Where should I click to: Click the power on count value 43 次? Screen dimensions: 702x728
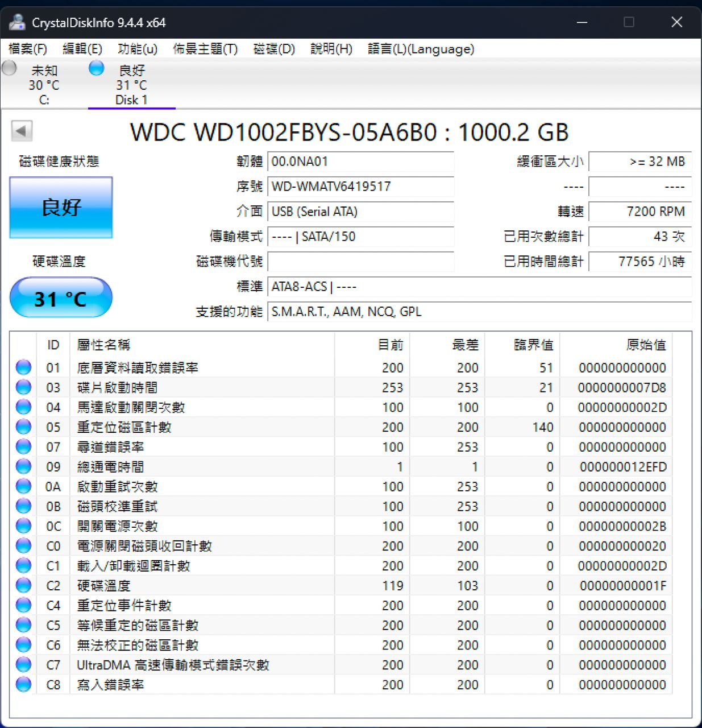click(640, 237)
